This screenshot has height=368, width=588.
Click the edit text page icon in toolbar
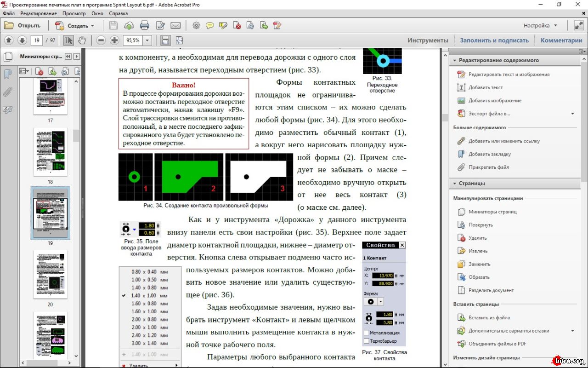tap(160, 25)
